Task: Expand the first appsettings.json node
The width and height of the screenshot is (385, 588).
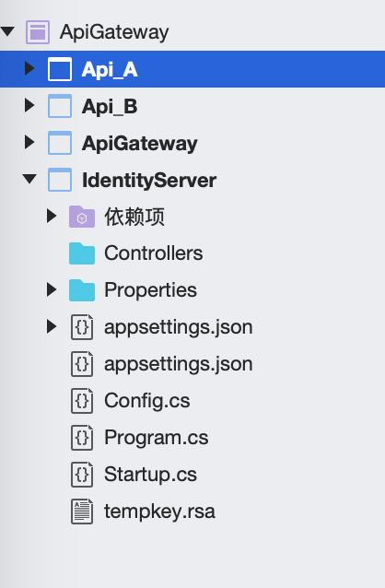Action: pyautogui.click(x=52, y=326)
